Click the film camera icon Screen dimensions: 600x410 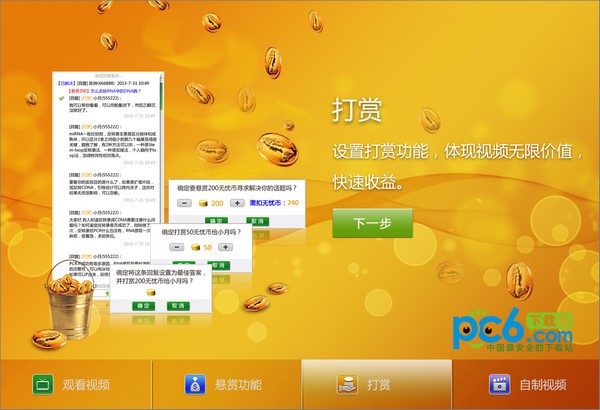[x=499, y=384]
